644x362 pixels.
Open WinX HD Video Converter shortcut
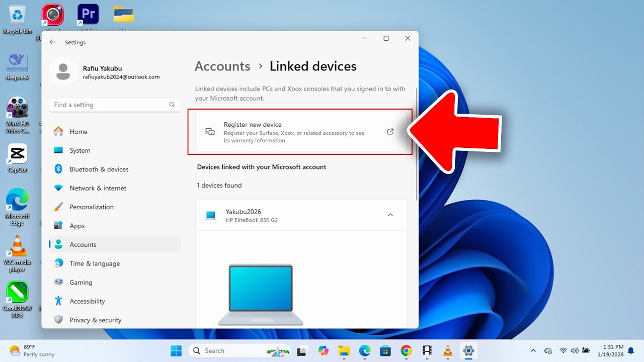[18, 115]
